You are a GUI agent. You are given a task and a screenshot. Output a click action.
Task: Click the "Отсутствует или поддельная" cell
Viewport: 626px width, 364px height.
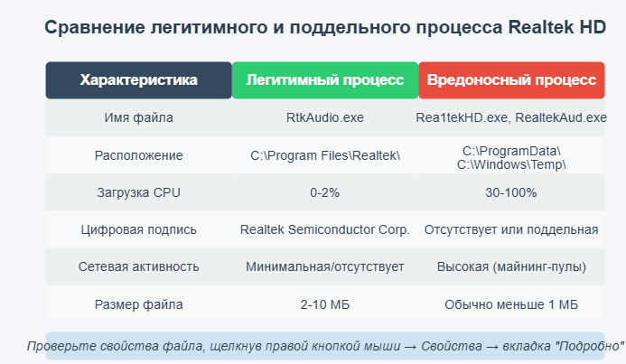[x=511, y=229]
